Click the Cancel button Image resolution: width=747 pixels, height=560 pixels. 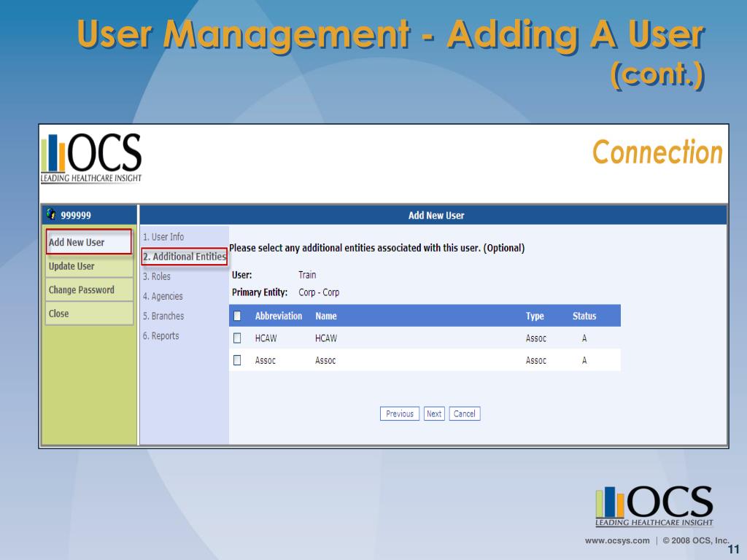click(x=465, y=414)
